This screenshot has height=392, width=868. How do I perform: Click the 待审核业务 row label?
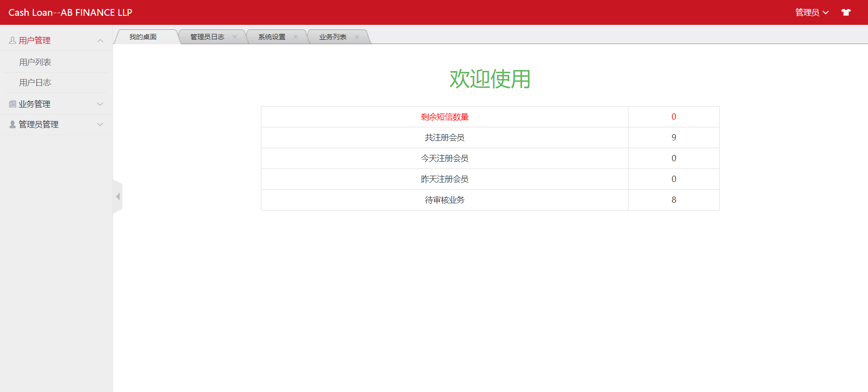tap(444, 200)
